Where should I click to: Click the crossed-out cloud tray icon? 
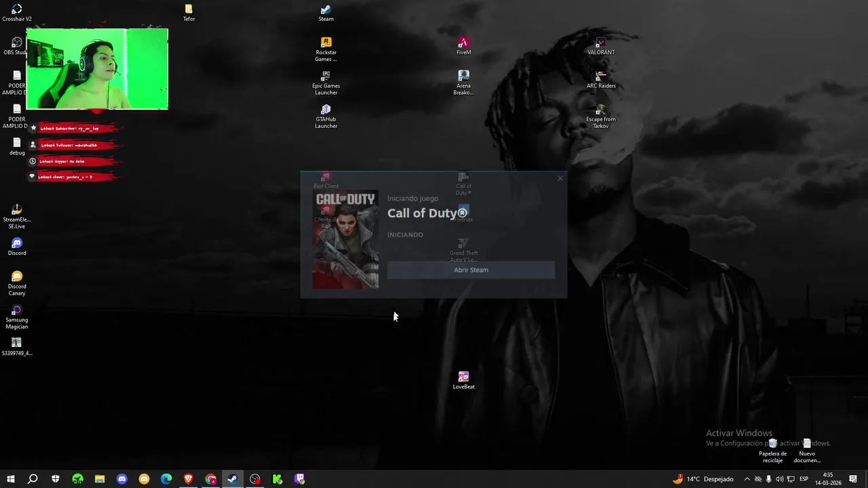click(758, 479)
